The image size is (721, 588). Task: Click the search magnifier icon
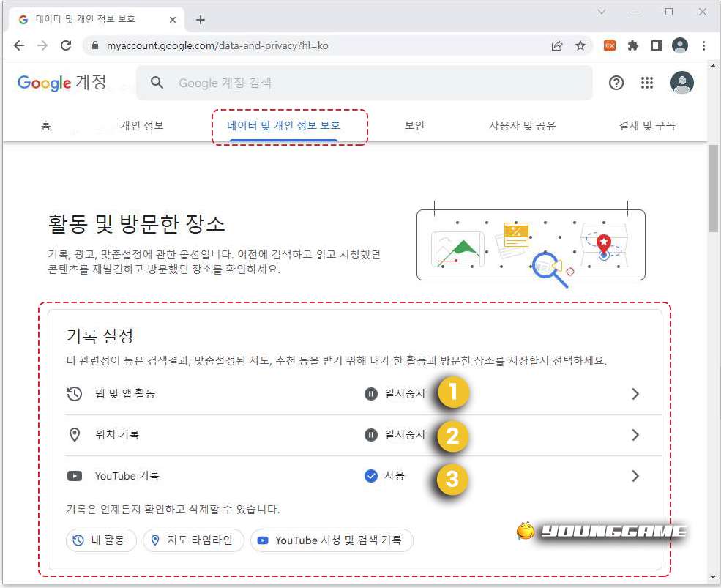[x=157, y=83]
